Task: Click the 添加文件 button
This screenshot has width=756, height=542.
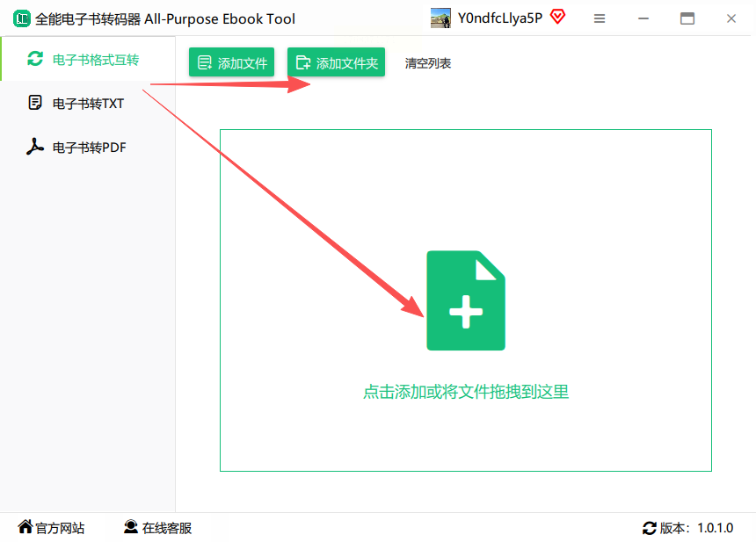Action: (x=231, y=62)
